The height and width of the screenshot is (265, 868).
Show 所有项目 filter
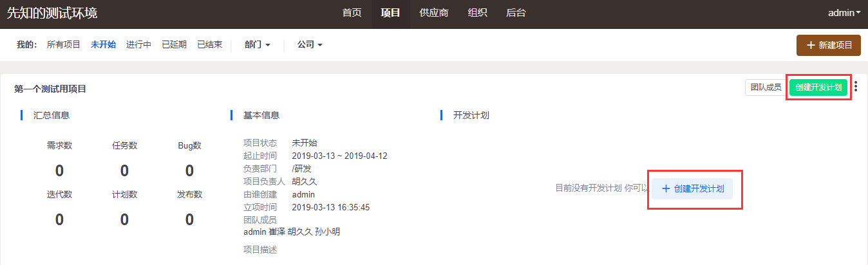pos(64,45)
